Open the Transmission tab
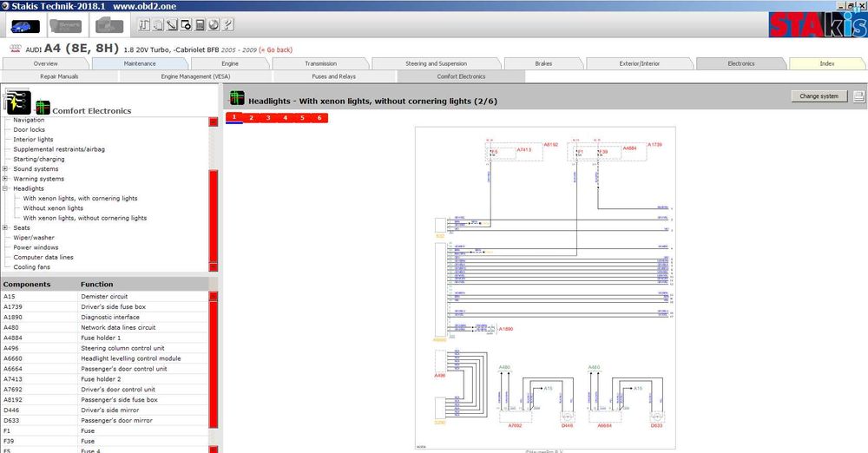868x453 pixels. click(320, 63)
